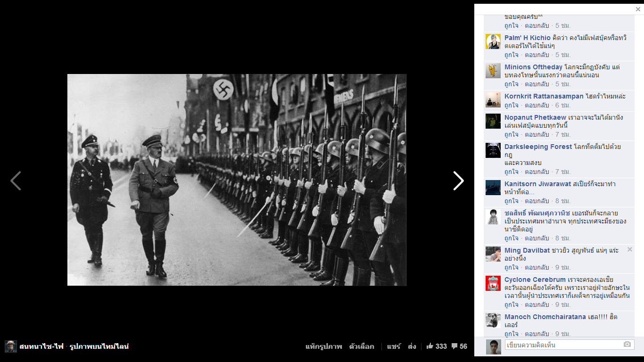Like Cyclone Cerebrum's comment via ถูกใจ
The height and width of the screenshot is (362, 644).
pos(512,304)
